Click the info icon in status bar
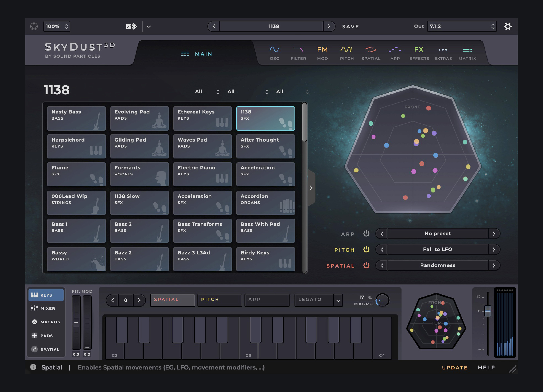The width and height of the screenshot is (543, 392). click(x=33, y=367)
